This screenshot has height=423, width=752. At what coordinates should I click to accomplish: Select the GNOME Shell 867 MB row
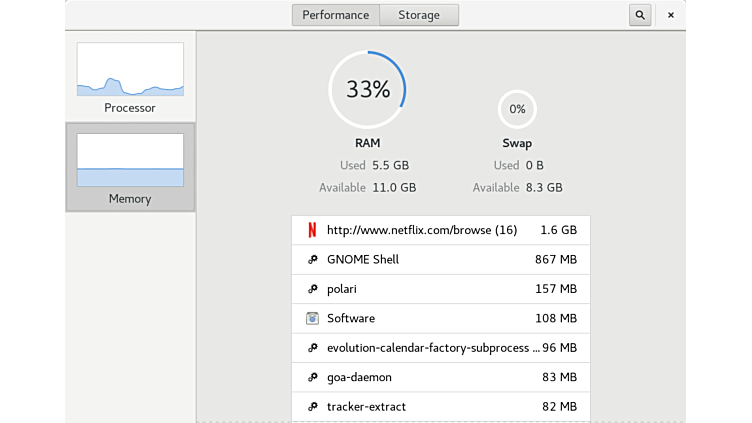point(440,260)
